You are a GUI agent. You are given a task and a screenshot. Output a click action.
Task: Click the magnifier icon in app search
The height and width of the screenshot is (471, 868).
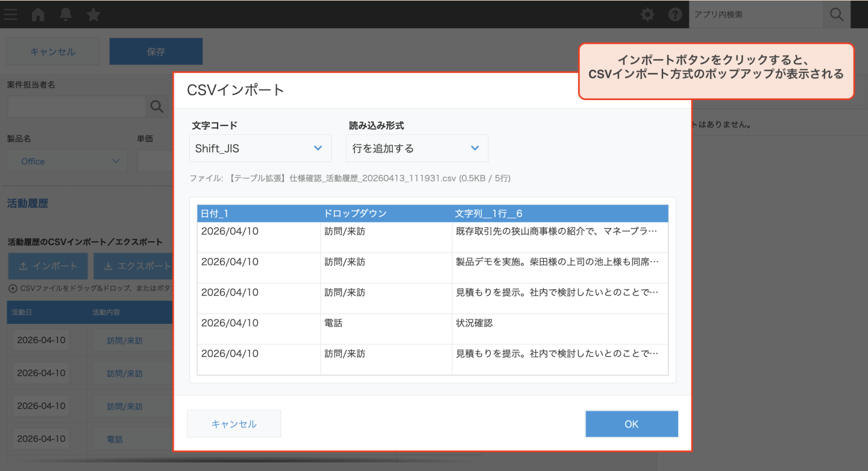point(836,14)
